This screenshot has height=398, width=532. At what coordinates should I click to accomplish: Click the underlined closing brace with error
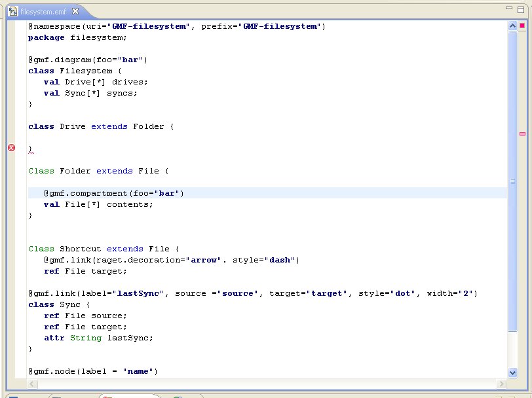[31, 149]
